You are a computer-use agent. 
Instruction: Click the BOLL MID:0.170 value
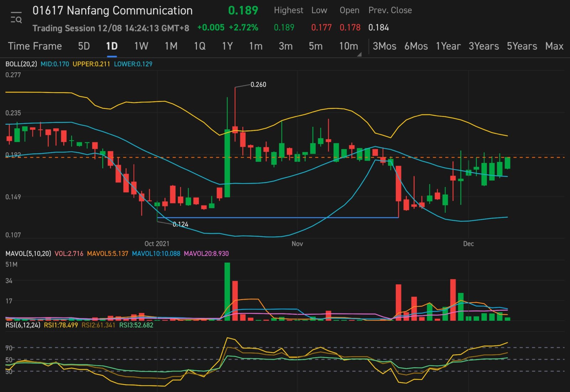pyautogui.click(x=55, y=64)
